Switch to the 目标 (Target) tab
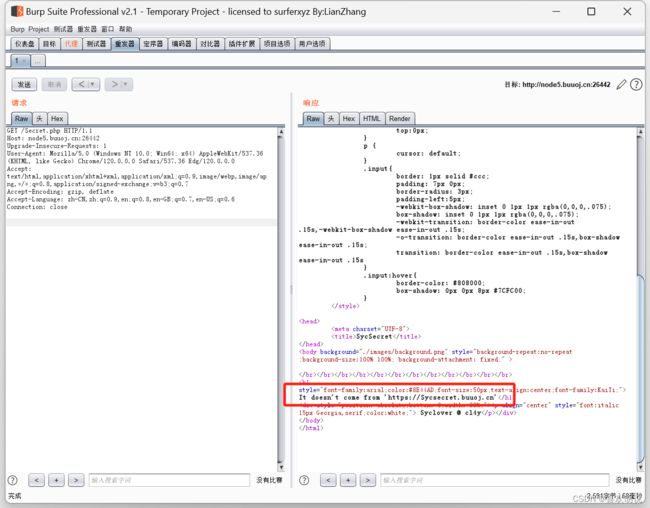Image resolution: width=650 pixels, height=508 pixels. 49,44
